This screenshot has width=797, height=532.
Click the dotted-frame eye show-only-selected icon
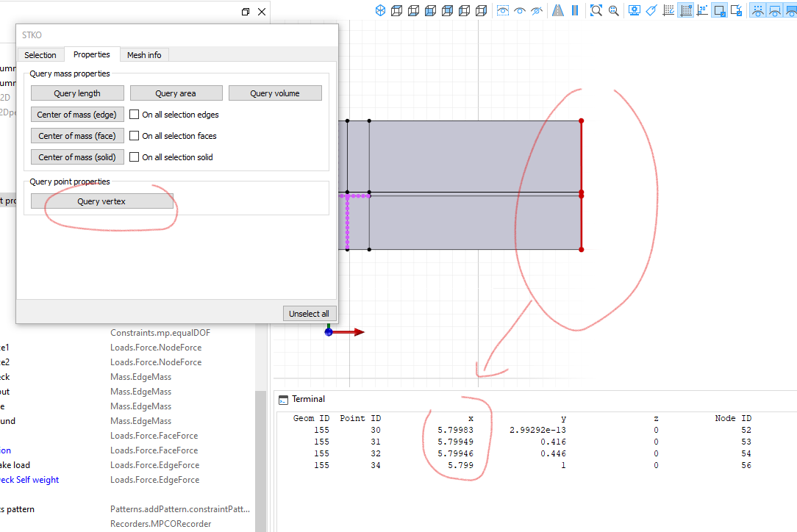pos(503,10)
